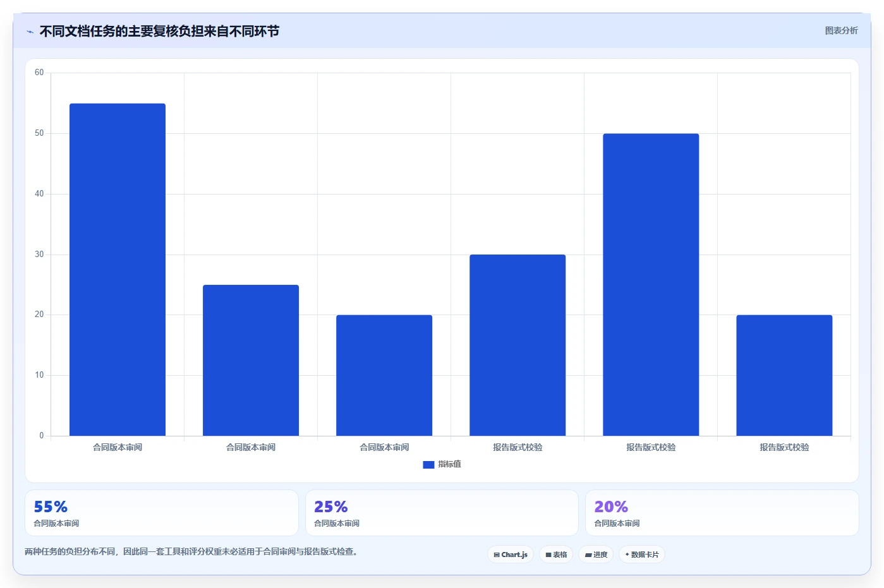
Task: Click the 合同版本审阅 bar with value 20
Action: tap(384, 375)
